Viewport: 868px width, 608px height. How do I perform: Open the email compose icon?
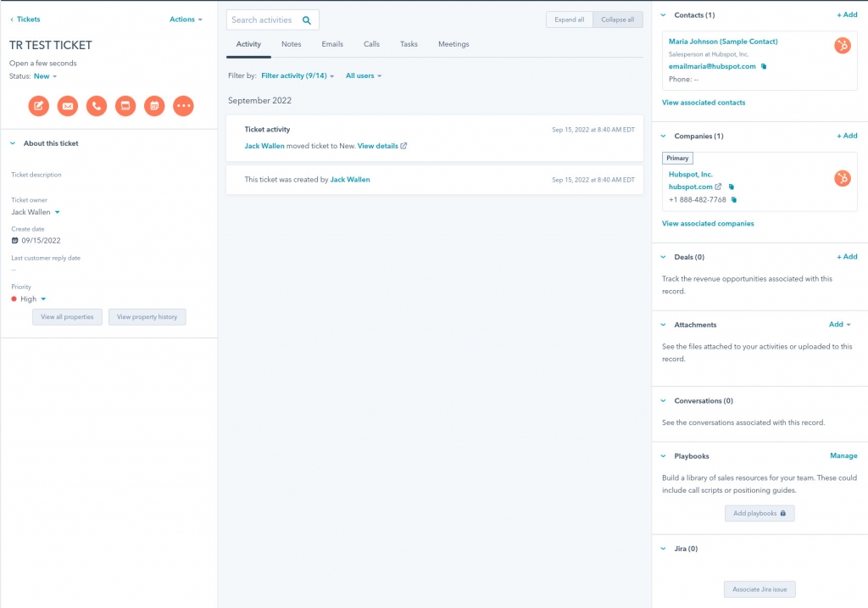(68, 106)
